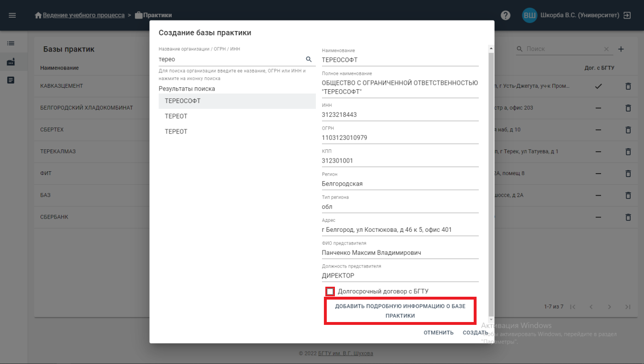Go to the next table page
The image size is (644, 364).
(x=609, y=307)
